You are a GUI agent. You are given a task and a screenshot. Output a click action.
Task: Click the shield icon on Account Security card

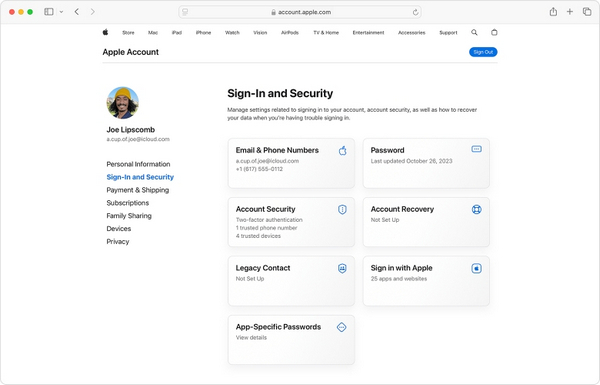[342, 209]
